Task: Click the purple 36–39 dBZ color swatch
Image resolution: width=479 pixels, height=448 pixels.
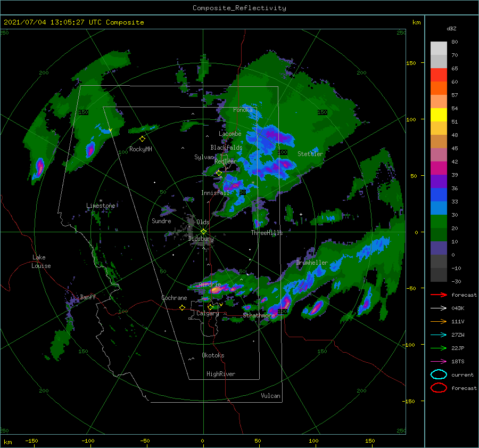Action: tap(439, 182)
